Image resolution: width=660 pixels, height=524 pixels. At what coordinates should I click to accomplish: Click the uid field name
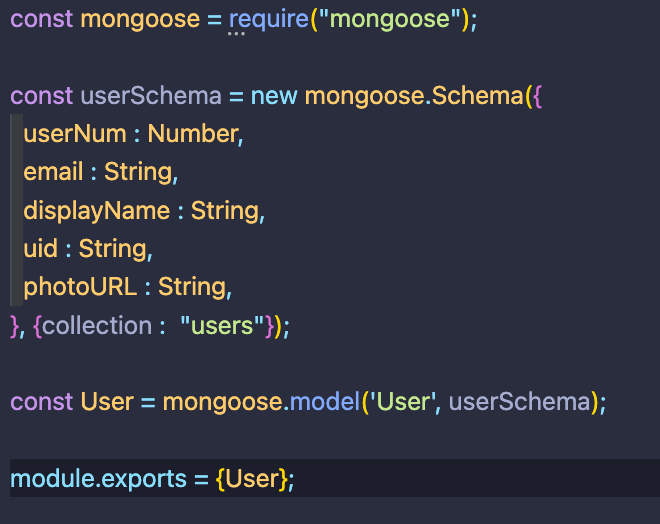tap(40, 249)
